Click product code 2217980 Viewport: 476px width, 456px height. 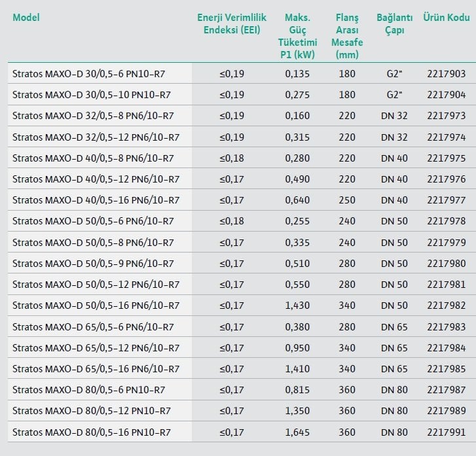pos(447,264)
